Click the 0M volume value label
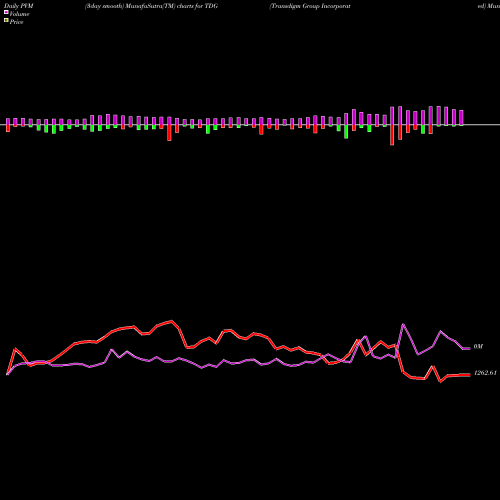 [x=478, y=347]
